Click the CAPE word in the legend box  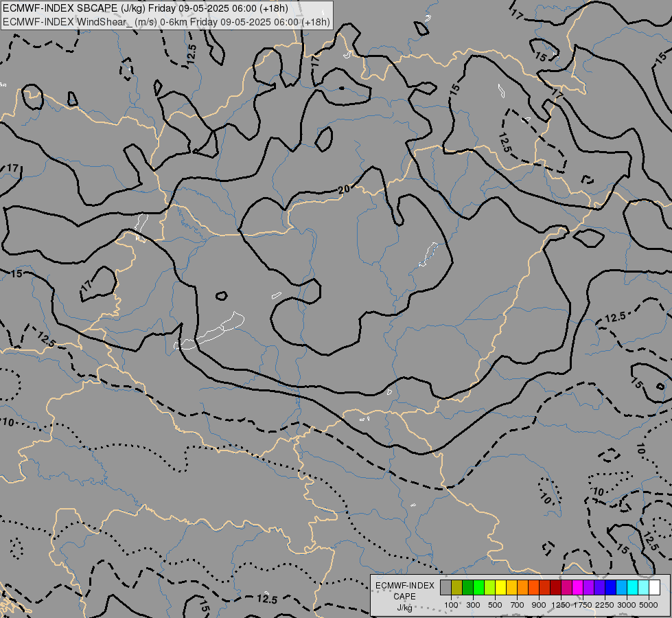pos(404,597)
